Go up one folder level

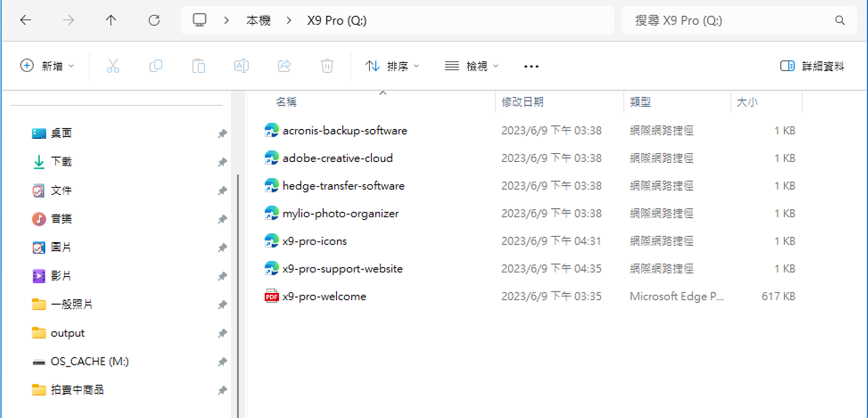(111, 20)
